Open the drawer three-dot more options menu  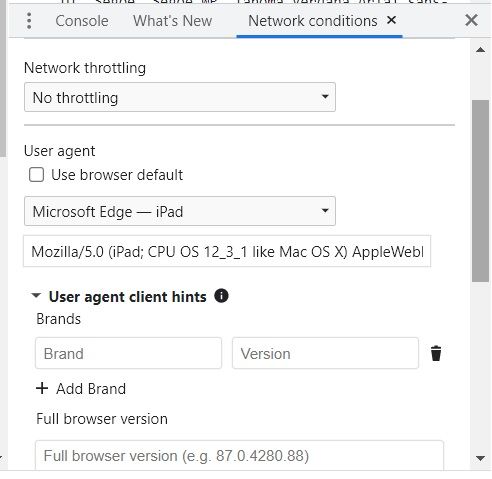29,21
